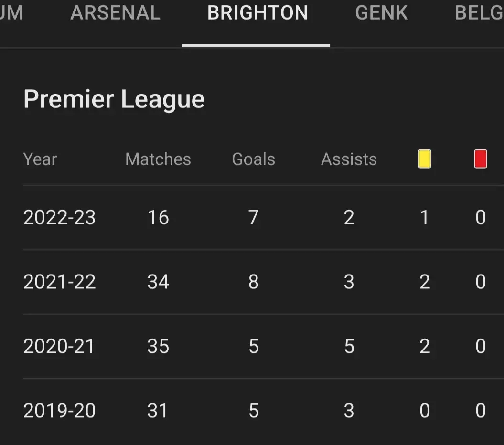Select the 2021-22 season row

point(60,282)
